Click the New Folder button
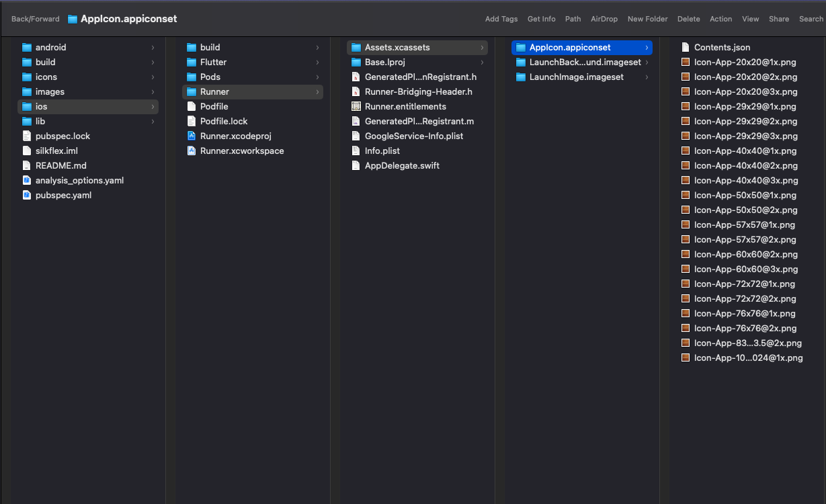Screen dimensions: 826x504 coord(647,19)
